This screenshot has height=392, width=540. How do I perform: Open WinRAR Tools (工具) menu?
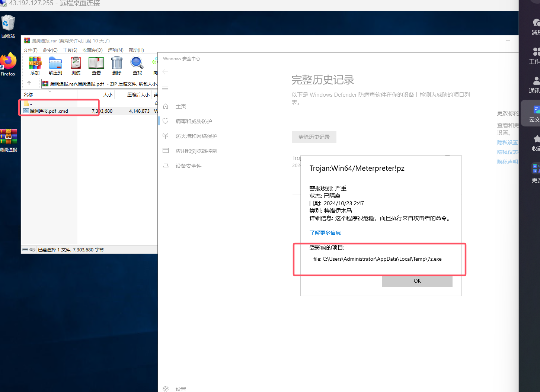coord(70,50)
